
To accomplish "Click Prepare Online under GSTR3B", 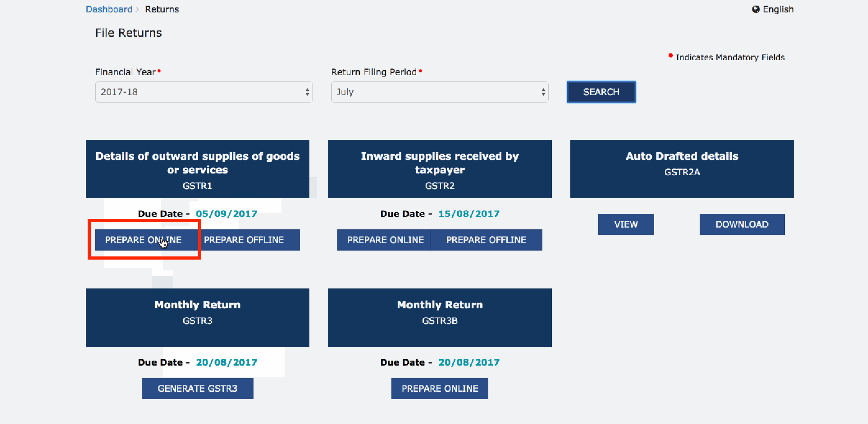I will point(439,389).
